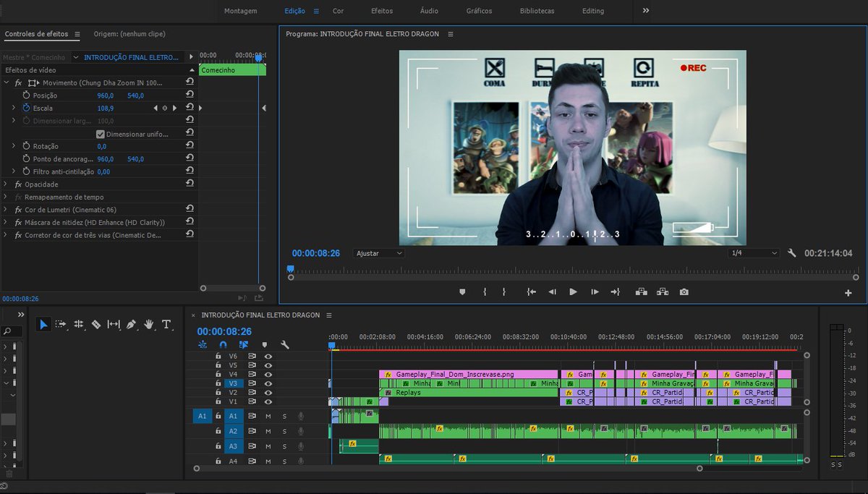868x494 pixels.
Task: Expand the Opacidade effect section
Action: coord(7,184)
